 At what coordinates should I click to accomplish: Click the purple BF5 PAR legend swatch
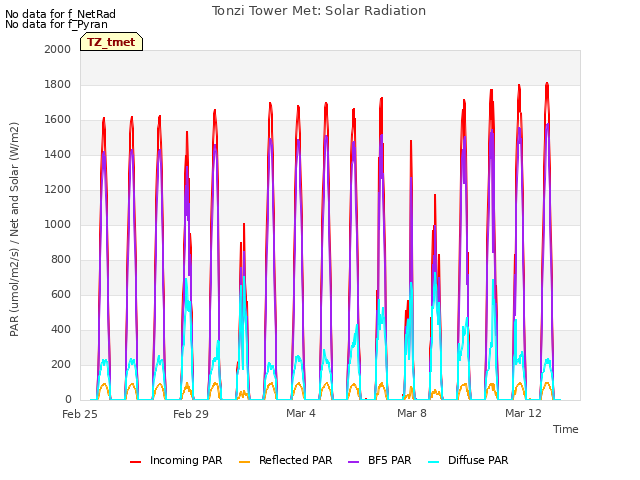coord(353,461)
